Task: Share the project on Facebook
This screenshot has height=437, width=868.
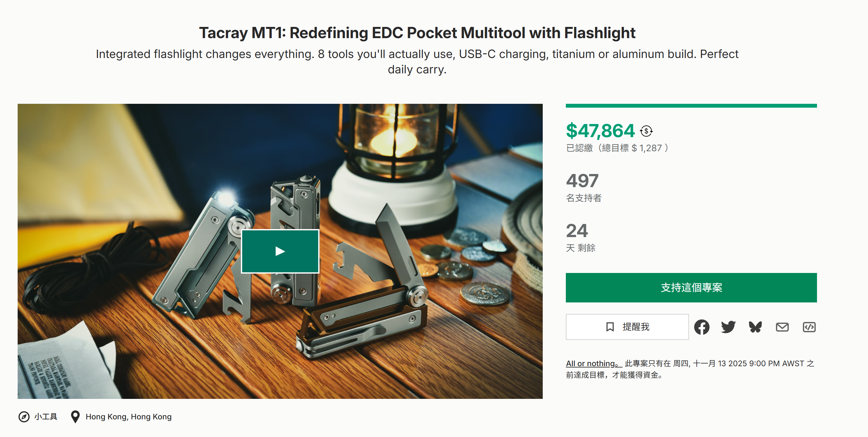Action: click(x=702, y=327)
